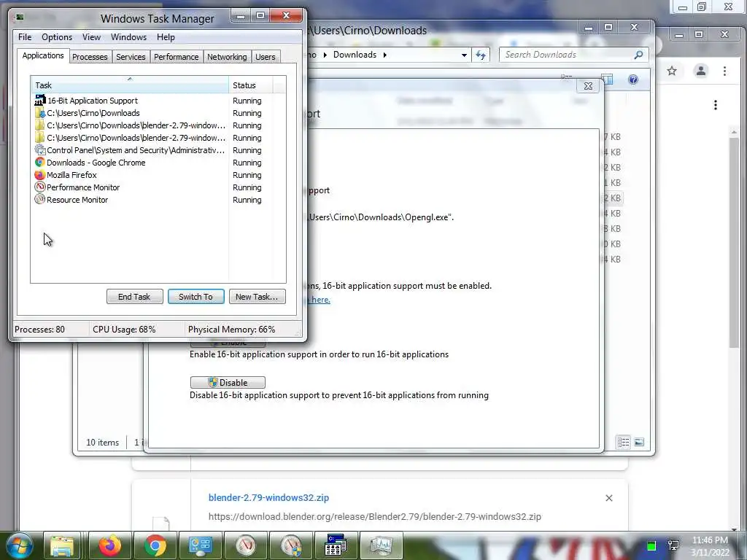
Task: Click the Downloads breadcrumb in the address bar
Action: coord(355,55)
